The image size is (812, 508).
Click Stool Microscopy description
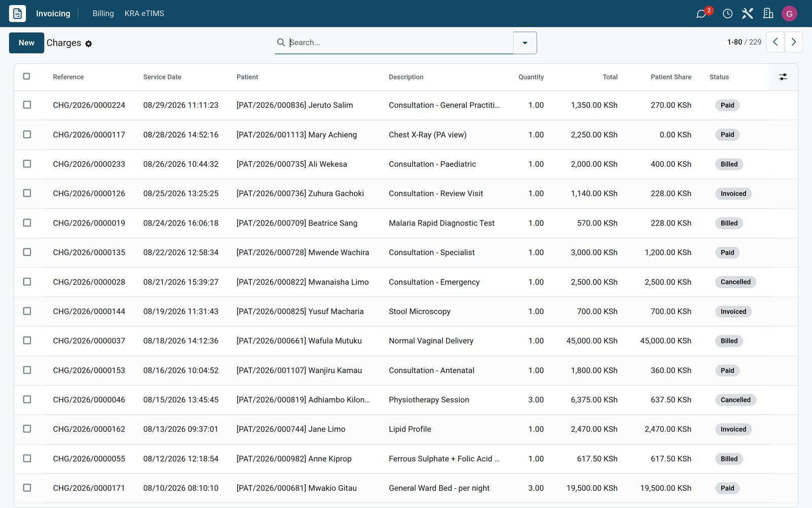click(420, 311)
